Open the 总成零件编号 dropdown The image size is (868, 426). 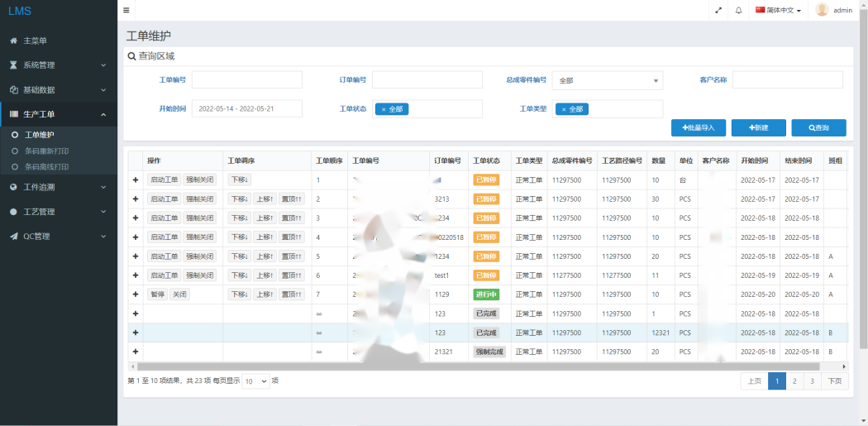(x=607, y=80)
